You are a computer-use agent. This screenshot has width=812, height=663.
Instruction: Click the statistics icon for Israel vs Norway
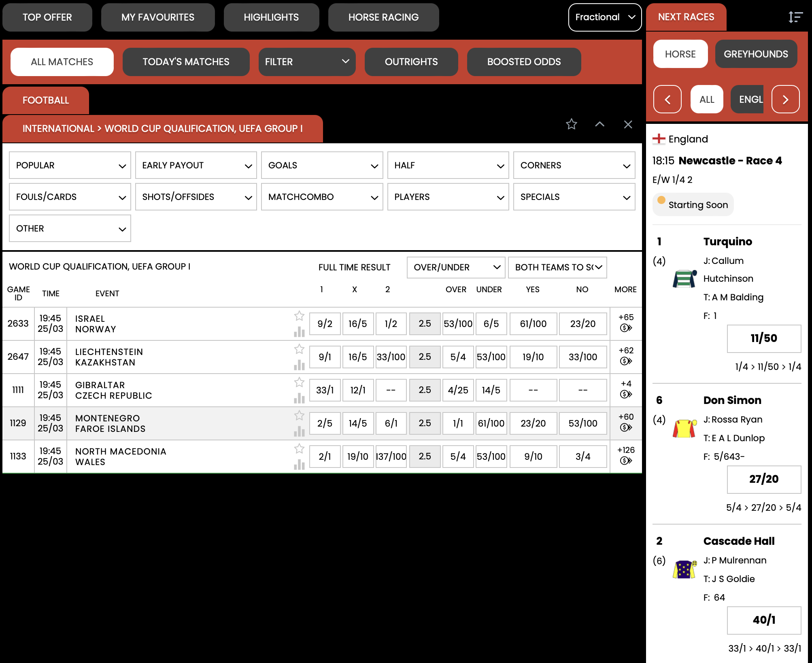click(300, 331)
